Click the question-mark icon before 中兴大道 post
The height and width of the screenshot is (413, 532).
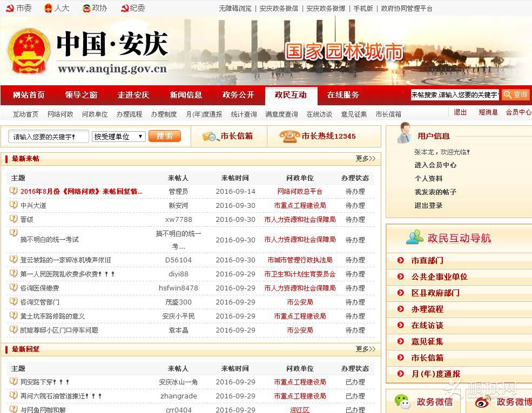coord(12,206)
